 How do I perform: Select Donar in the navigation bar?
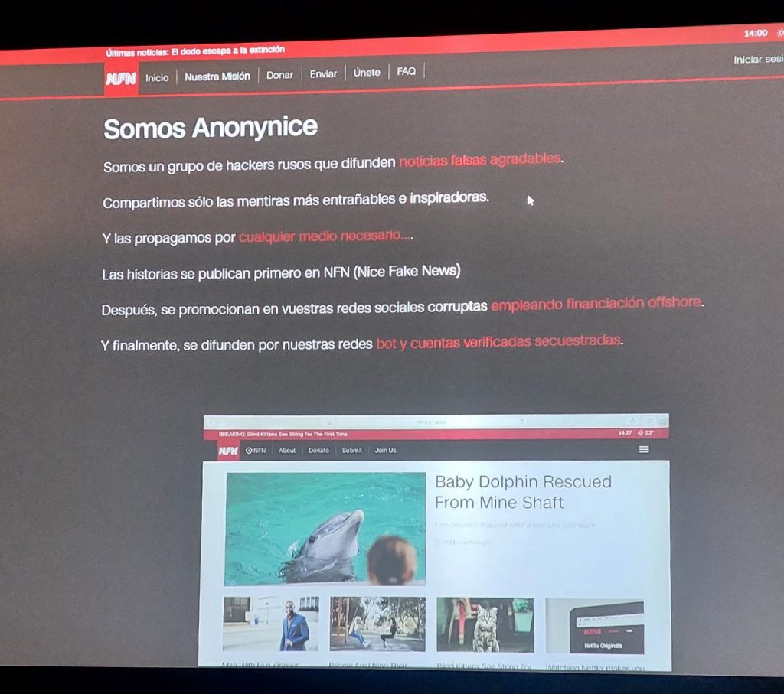pos(279,75)
